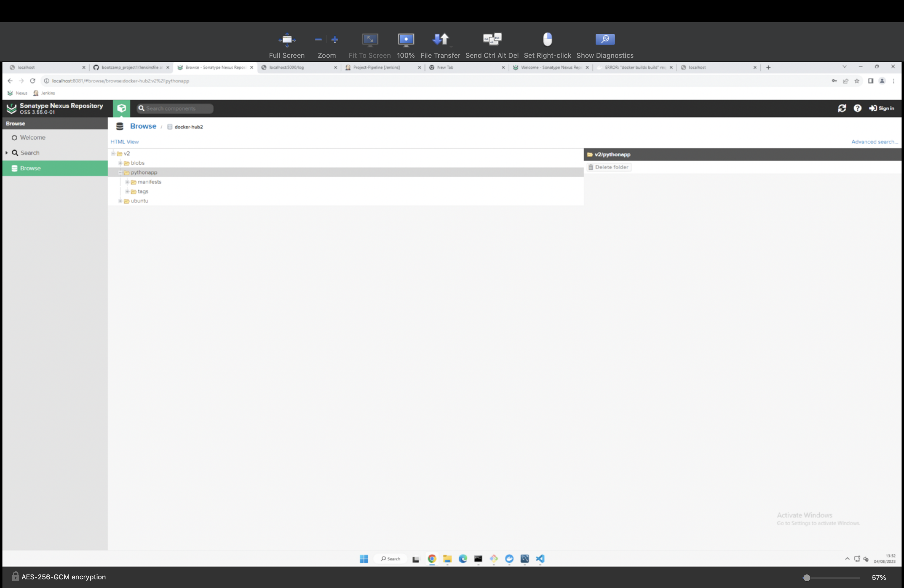Expand the ubuntu folder node
Screen dimensions: 904x588
tap(120, 201)
